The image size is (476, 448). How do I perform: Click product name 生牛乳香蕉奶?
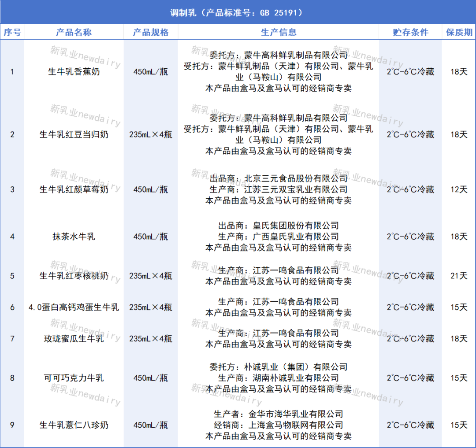74,71
